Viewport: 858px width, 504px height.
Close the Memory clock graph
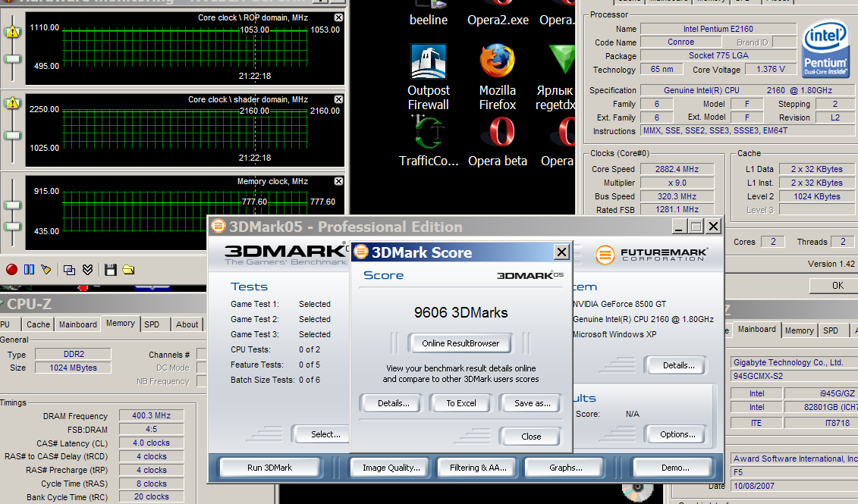click(338, 181)
